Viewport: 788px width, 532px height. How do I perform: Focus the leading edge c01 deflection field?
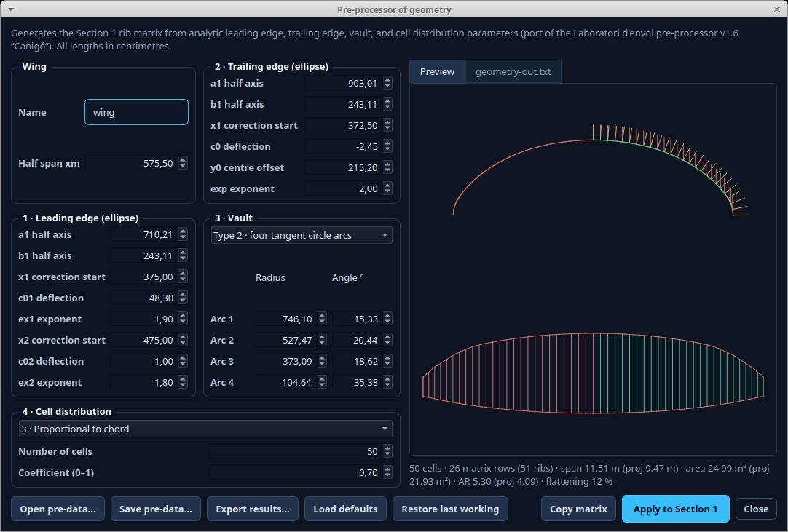(x=143, y=298)
